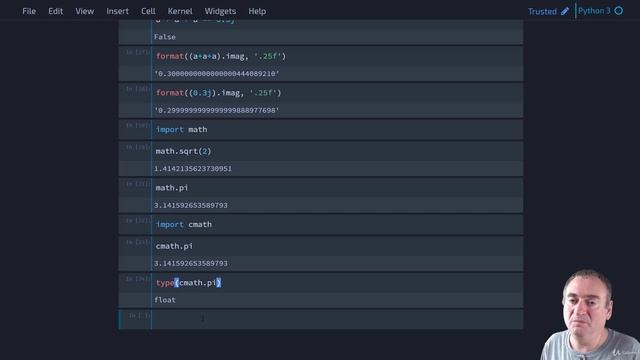This screenshot has width=640, height=360.
Task: Open the Help menu
Action: (x=257, y=11)
